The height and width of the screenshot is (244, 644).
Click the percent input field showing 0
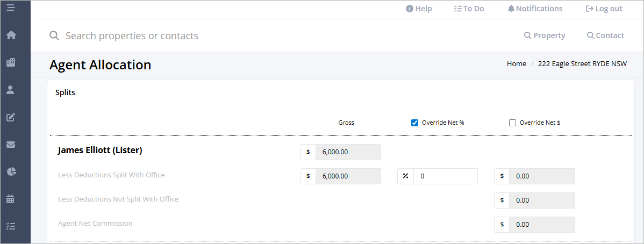[446, 176]
